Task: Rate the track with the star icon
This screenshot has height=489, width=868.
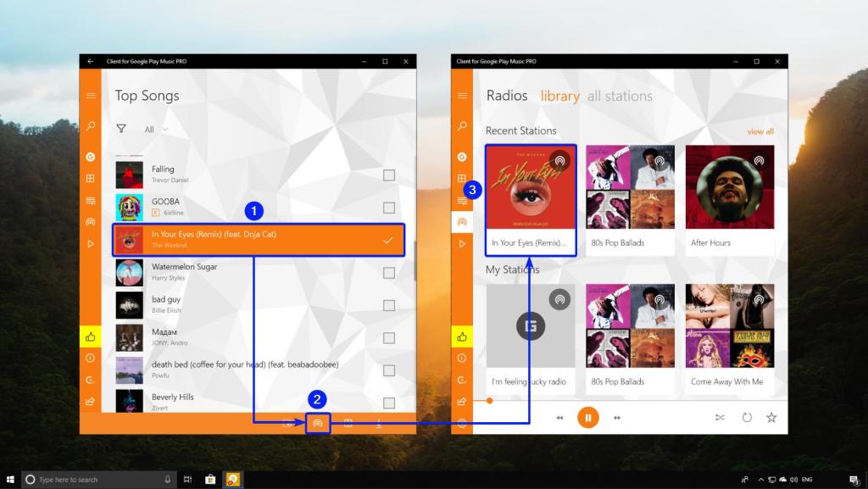Action: coord(771,417)
